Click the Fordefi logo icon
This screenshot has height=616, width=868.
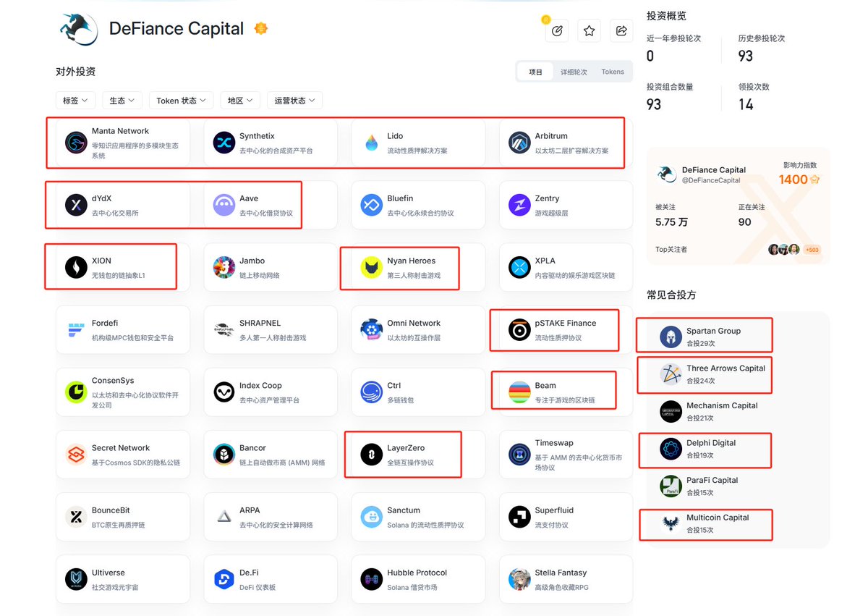pos(76,330)
